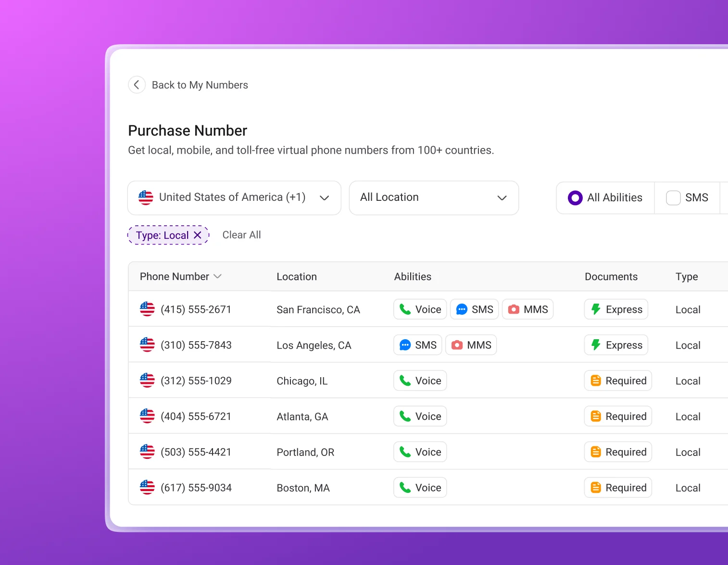Viewport: 728px width, 565px height.
Task: Click Required document badge for Portland number
Action: 618,452
